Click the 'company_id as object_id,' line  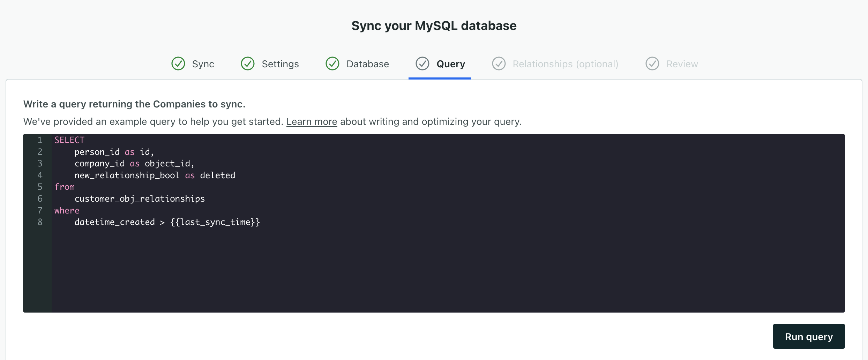[x=134, y=164]
